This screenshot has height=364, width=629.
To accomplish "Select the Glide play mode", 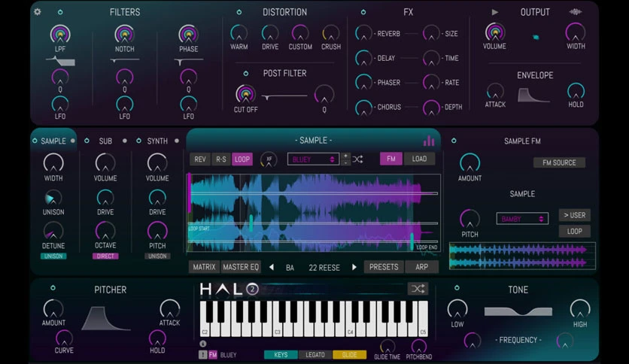I will pos(349,355).
